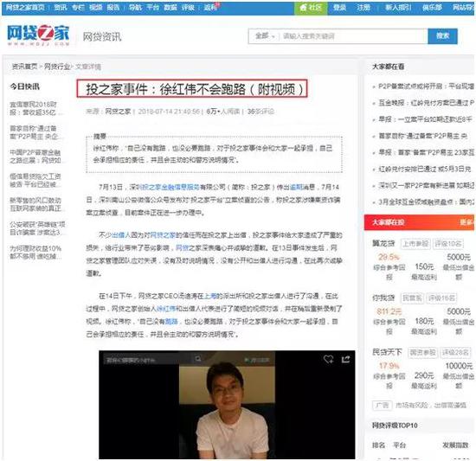Click the 资讯首页 breadcrumb
Viewport: 476px width, 461px height.
coord(24,66)
